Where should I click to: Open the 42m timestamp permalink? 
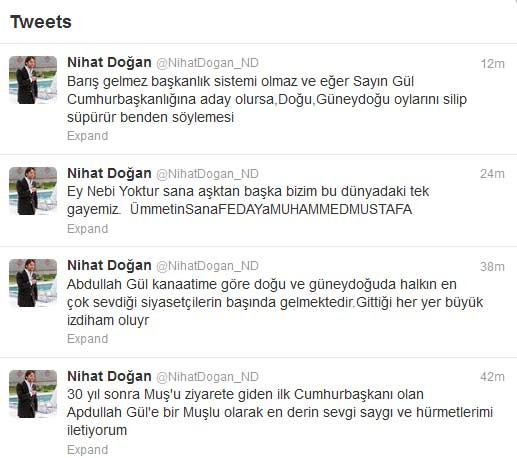492,377
